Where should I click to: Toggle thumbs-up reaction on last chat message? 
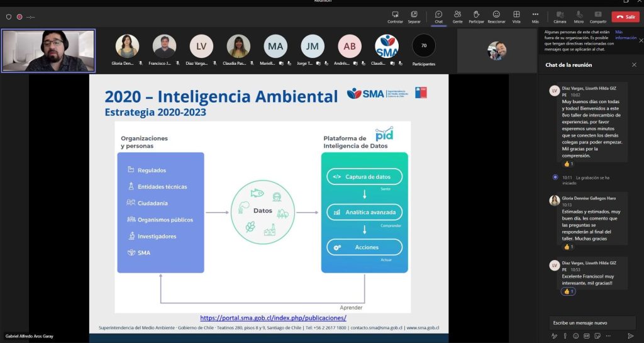coord(568,291)
